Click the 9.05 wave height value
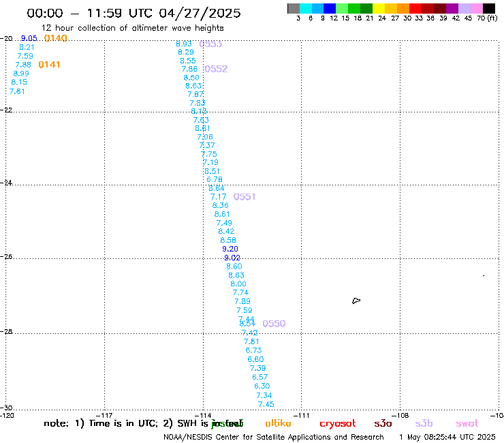This screenshot has height=443, width=504. [x=29, y=38]
